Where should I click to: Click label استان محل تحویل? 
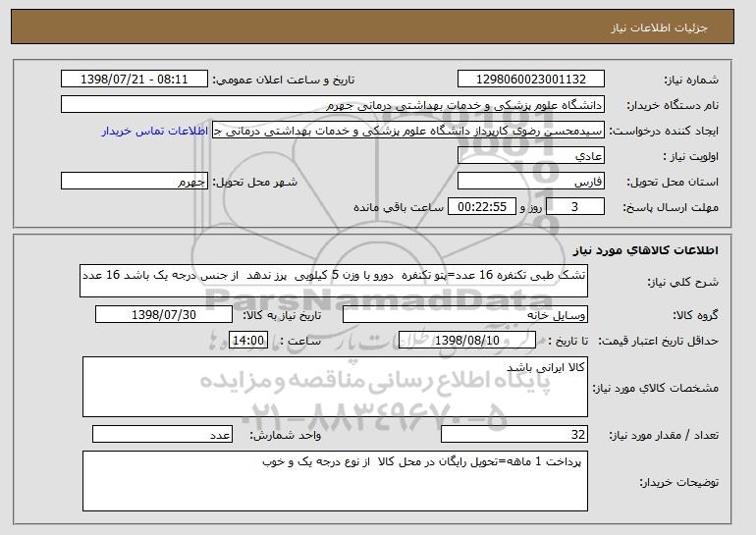(x=673, y=182)
